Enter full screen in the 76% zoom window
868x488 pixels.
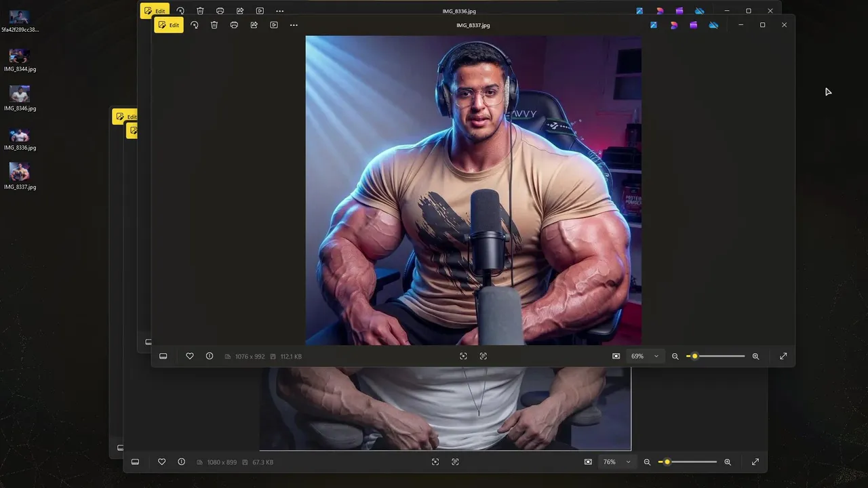point(755,462)
